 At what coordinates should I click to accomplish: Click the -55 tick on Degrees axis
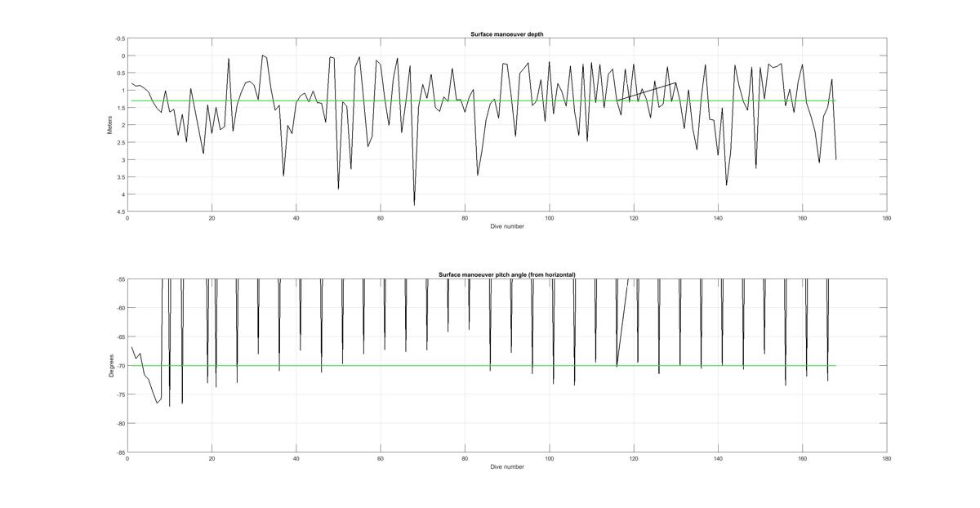coord(121,279)
